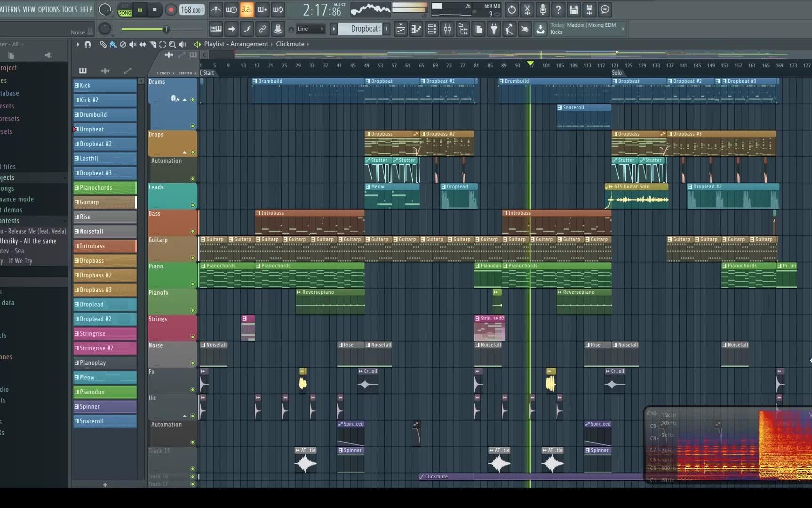
Task: Select the playlist mute tool
Action: click(133, 44)
